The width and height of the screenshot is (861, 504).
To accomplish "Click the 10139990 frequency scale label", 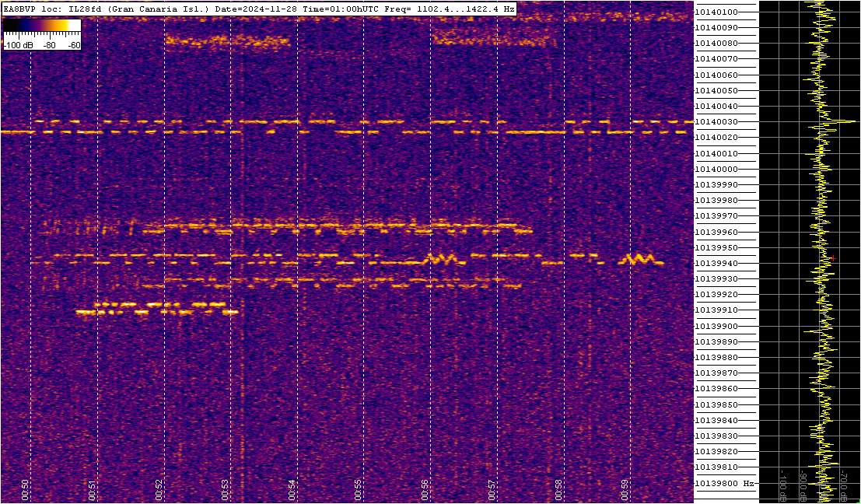I will (716, 184).
